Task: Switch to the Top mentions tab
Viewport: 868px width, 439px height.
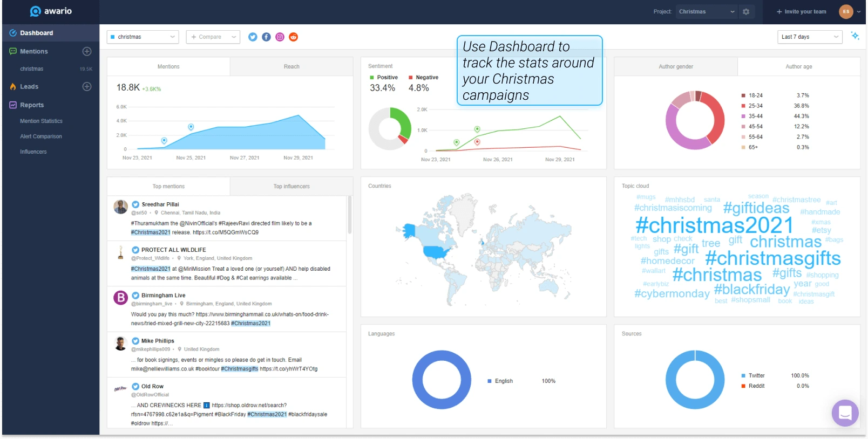Action: point(168,186)
